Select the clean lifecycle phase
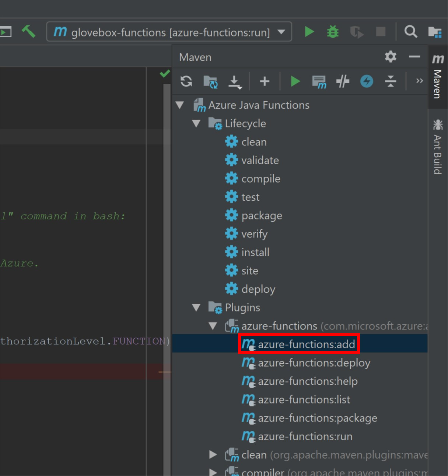The image size is (448, 476). [x=246, y=142]
